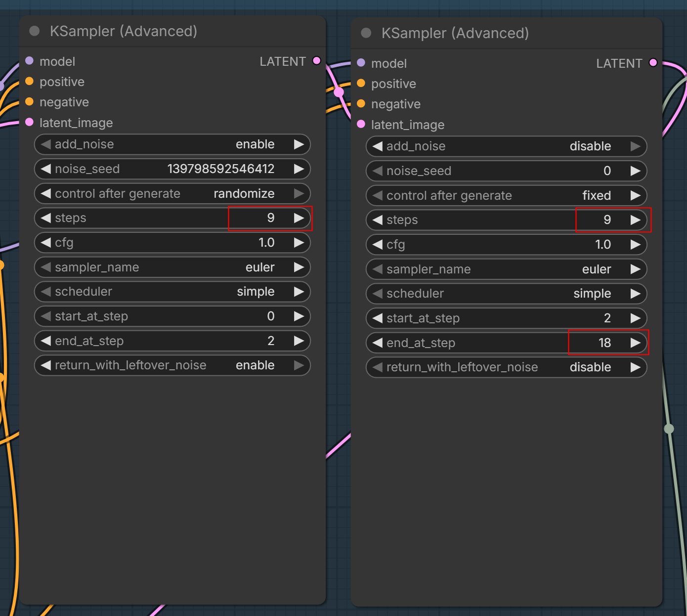Open the scheduler simple dropdown in the left KSampler
The image size is (687, 616).
click(x=172, y=292)
